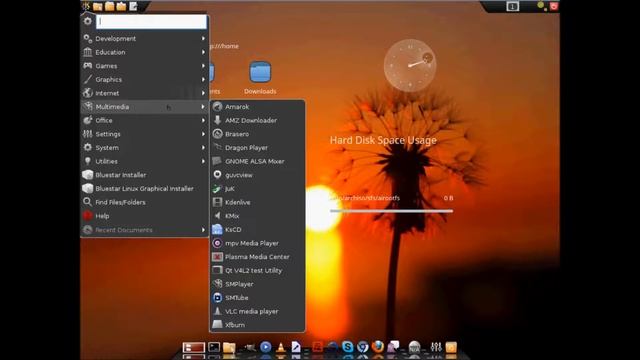
Task: Open the Utilities submenu
Action: (x=144, y=161)
